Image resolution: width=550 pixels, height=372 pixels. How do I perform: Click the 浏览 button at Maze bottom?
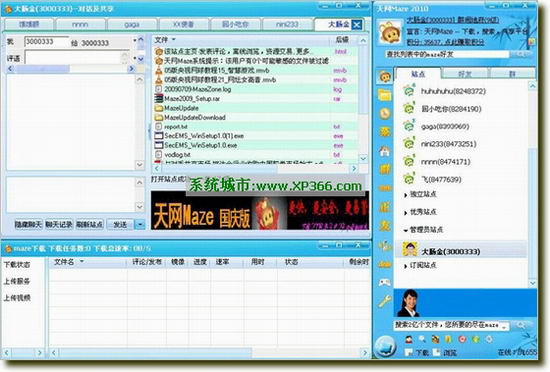[445, 352]
